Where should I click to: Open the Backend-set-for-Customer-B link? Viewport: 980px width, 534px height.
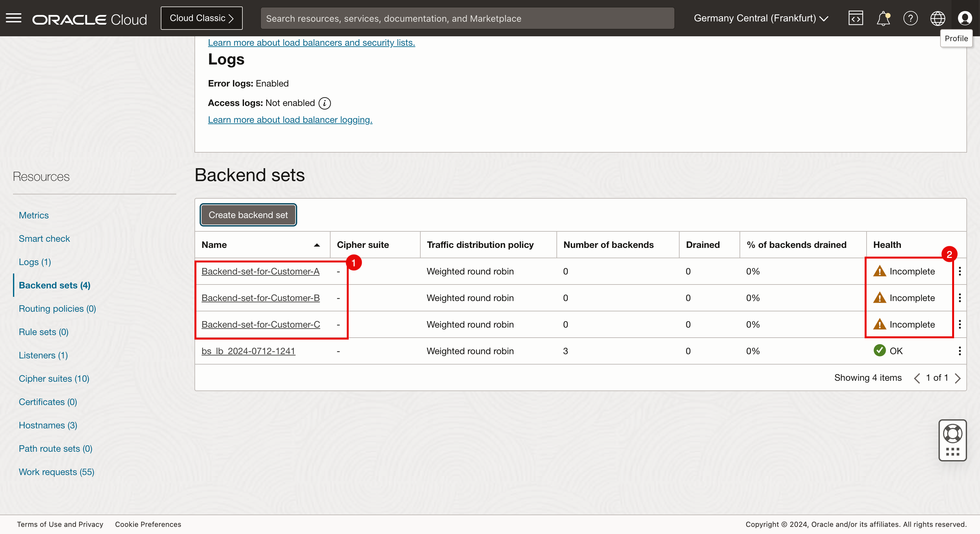click(260, 298)
